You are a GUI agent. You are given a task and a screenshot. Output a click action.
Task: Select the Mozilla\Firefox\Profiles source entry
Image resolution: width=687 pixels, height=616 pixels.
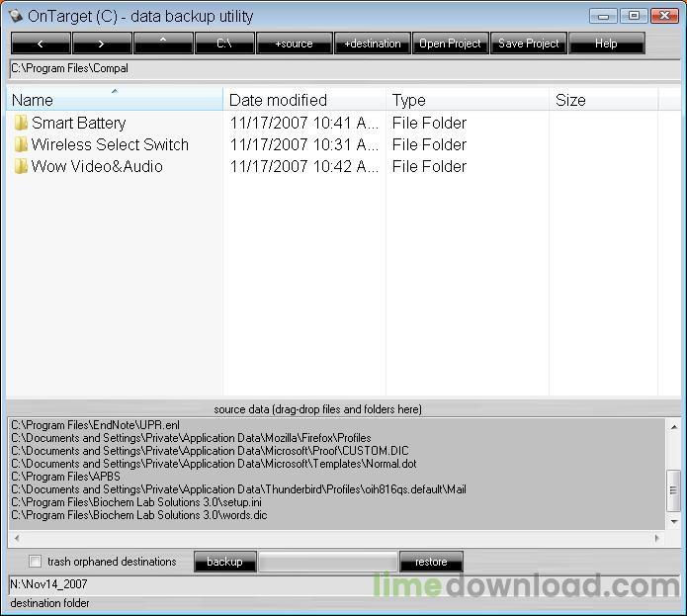191,438
